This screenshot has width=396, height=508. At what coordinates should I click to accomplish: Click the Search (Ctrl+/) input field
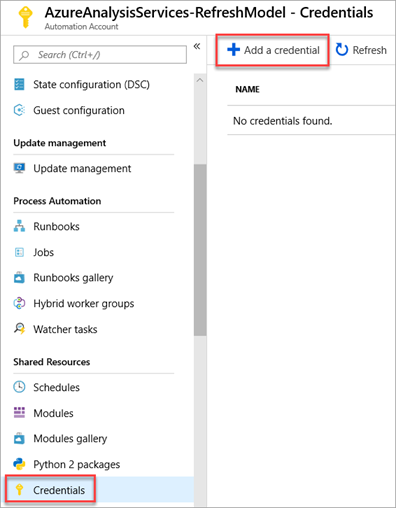(x=100, y=54)
